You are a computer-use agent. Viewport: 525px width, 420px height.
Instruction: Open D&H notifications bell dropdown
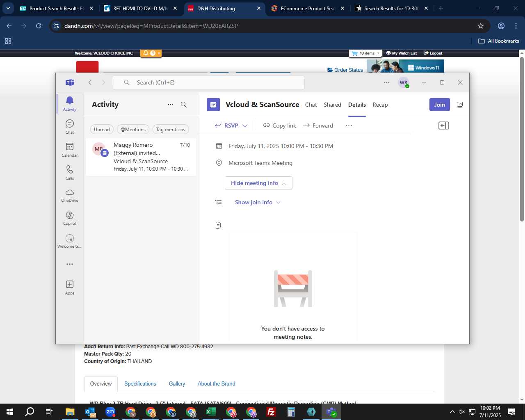(x=151, y=53)
